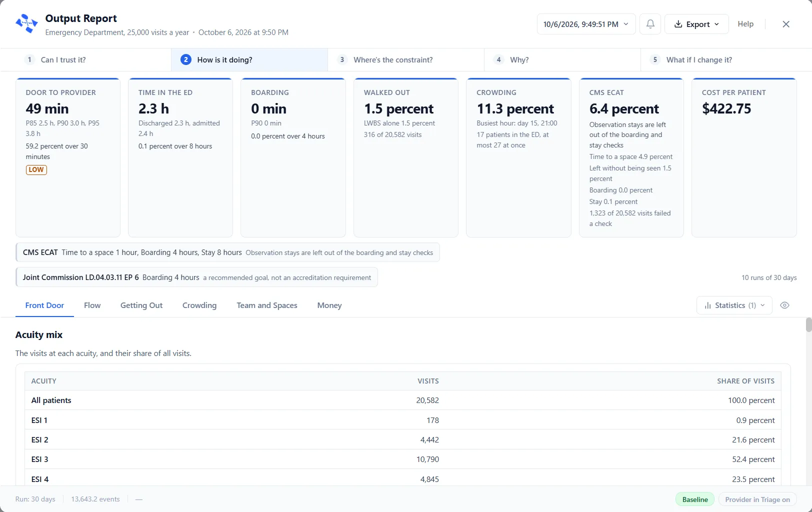Screen dimensions: 812x512
Task: Click the Output Report app logo icon
Action: tap(26, 23)
